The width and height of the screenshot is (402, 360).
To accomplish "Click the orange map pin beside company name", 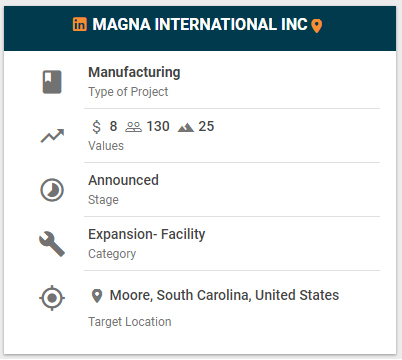I will point(317,26).
